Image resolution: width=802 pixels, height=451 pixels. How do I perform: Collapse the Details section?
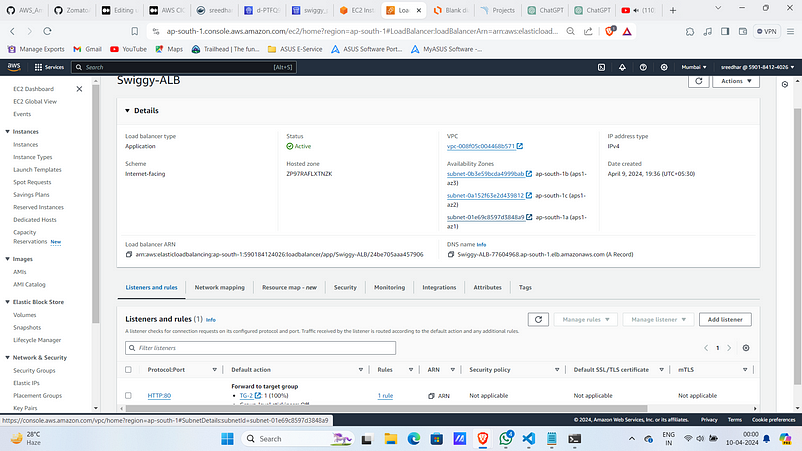pyautogui.click(x=127, y=110)
